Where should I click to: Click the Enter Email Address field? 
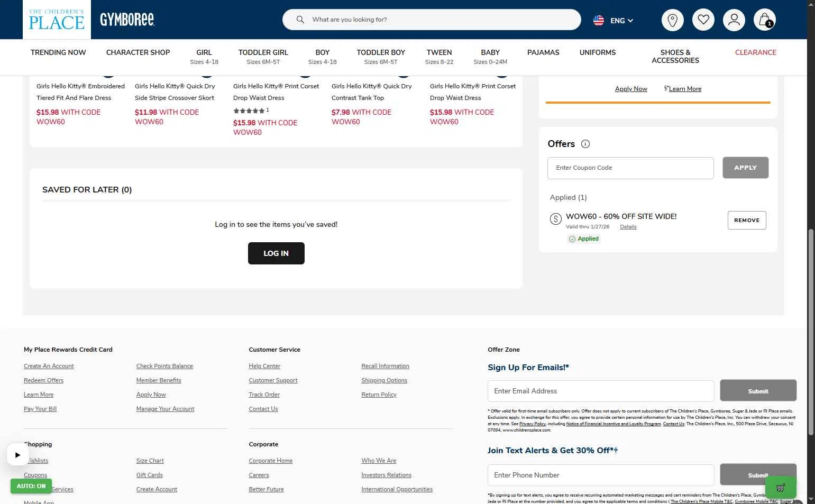coord(601,391)
